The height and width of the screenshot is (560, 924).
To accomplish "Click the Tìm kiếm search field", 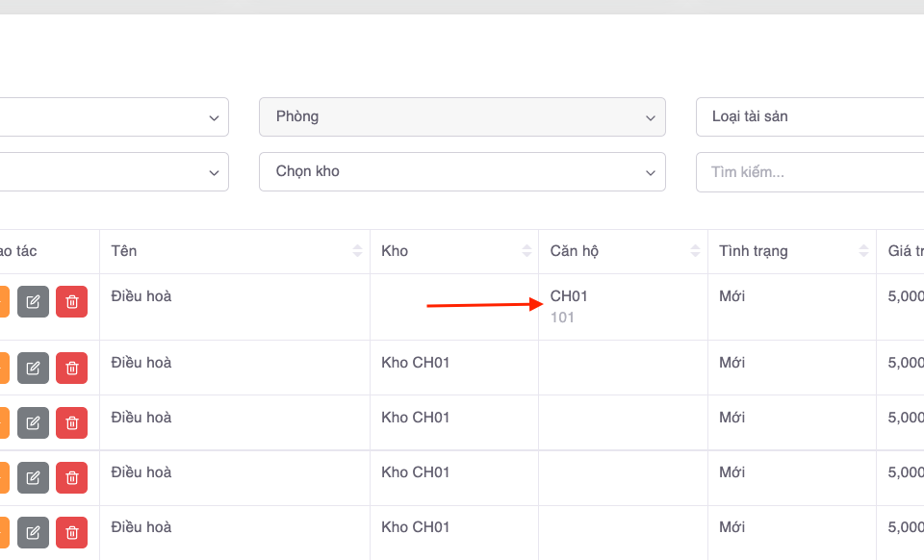I will [808, 171].
